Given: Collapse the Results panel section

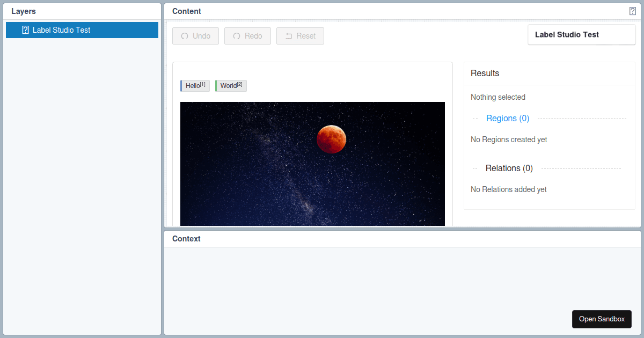Looking at the screenshot, I should [x=484, y=73].
